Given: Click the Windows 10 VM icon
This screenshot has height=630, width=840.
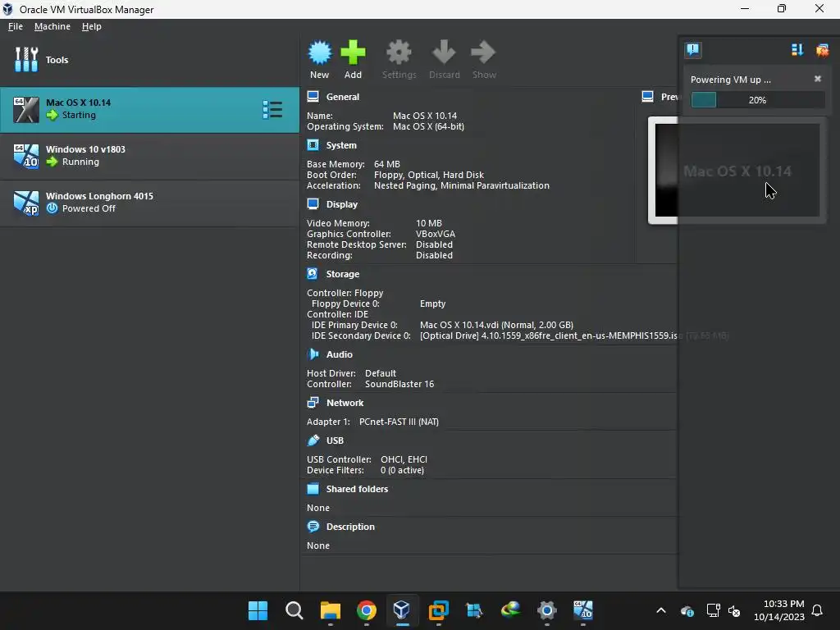Looking at the screenshot, I should tap(26, 156).
